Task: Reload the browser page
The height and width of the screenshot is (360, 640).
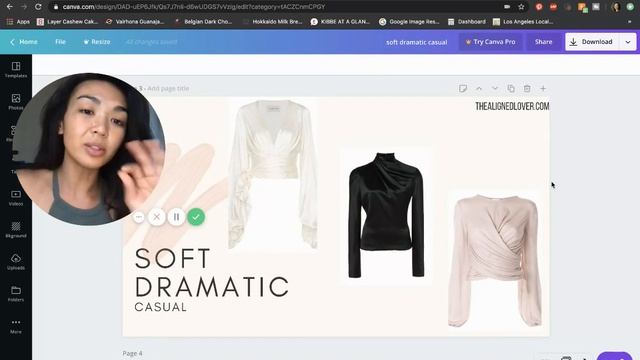Action: (x=38, y=7)
